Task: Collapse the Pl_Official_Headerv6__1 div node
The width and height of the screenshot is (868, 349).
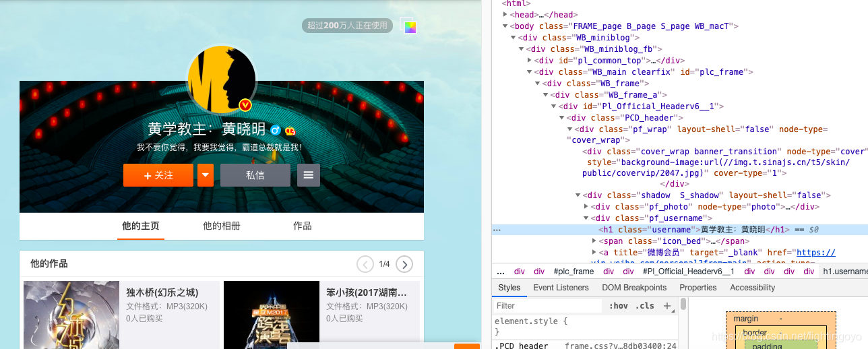Action: pyautogui.click(x=554, y=106)
